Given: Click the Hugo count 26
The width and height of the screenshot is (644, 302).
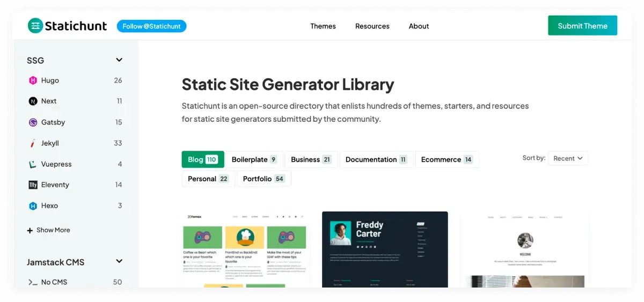Looking at the screenshot, I should click(118, 80).
